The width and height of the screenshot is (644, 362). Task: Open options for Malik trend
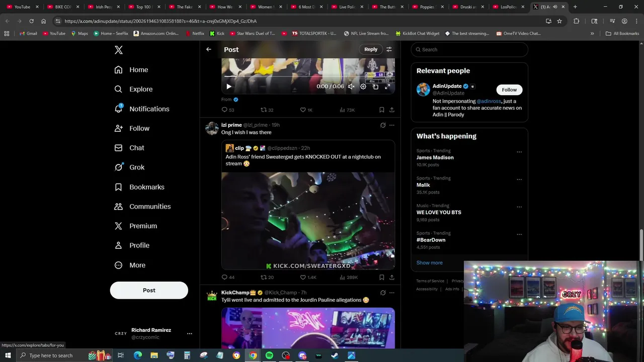pyautogui.click(x=519, y=179)
